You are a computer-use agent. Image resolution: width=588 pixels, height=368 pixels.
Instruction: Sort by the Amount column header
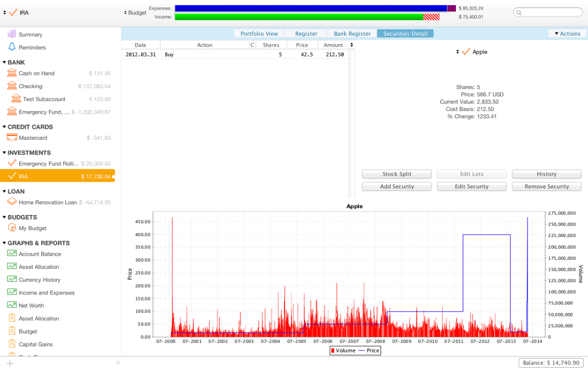[333, 45]
